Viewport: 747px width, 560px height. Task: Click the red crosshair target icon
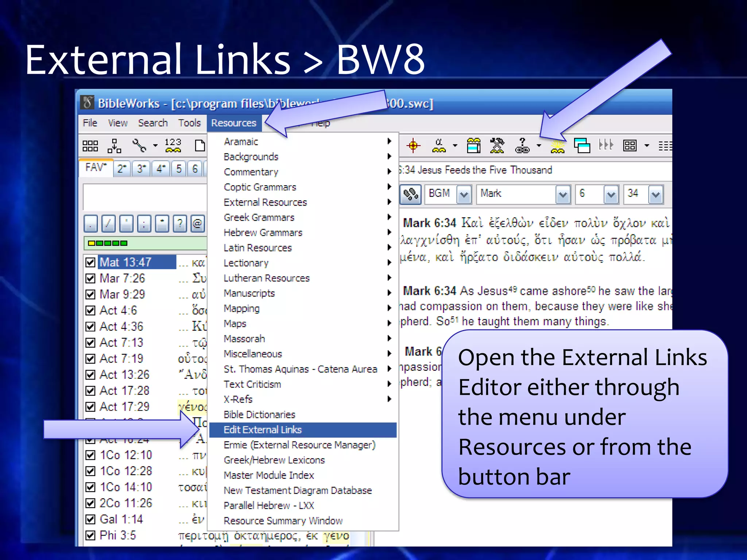coord(413,146)
